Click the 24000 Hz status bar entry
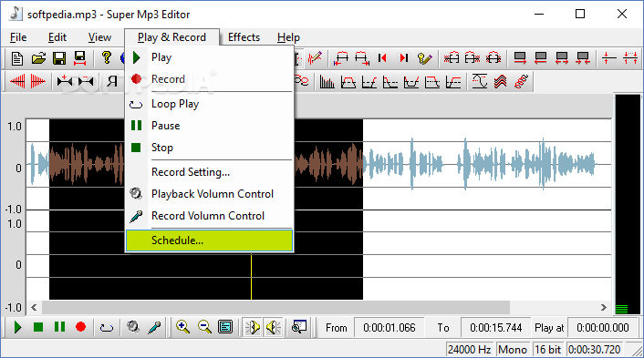Image resolution: width=644 pixels, height=358 pixels. coord(469,350)
